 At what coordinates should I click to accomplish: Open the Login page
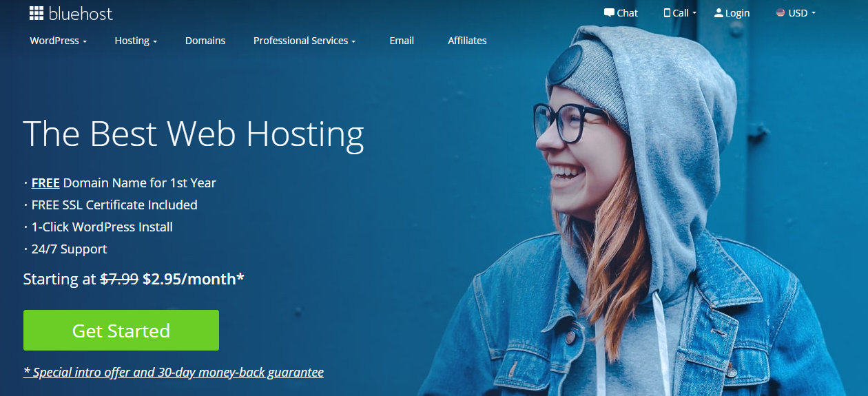click(732, 13)
